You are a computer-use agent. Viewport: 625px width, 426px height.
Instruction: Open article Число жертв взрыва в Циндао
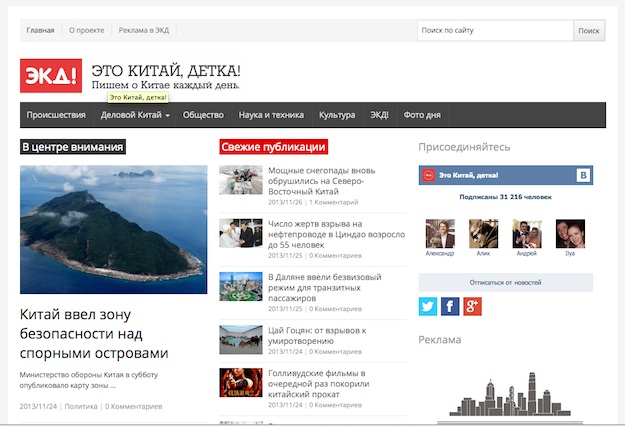click(336, 234)
